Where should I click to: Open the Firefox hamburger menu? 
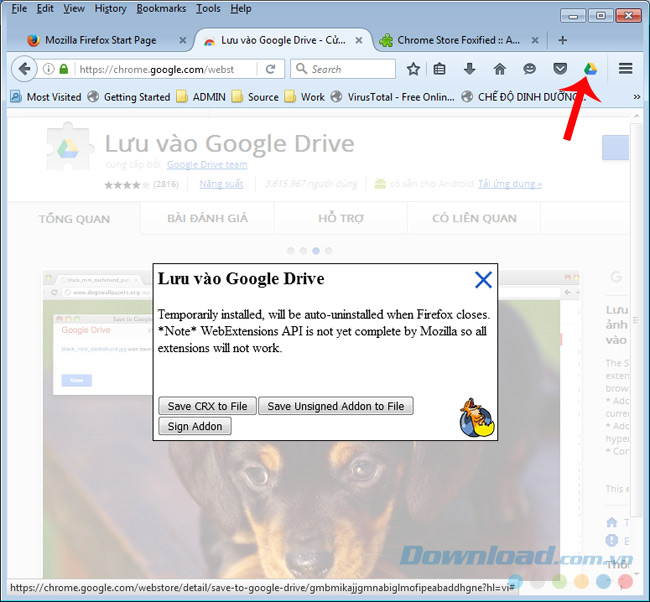point(625,69)
